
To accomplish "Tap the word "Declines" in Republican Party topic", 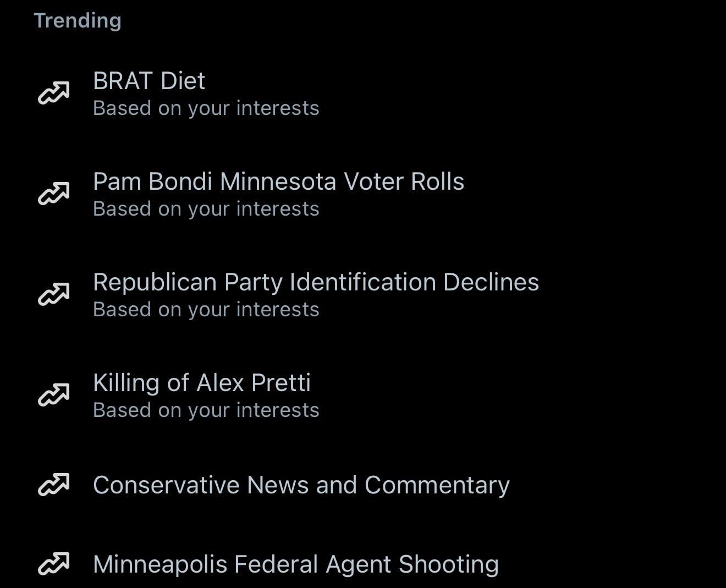I will click(x=491, y=282).
